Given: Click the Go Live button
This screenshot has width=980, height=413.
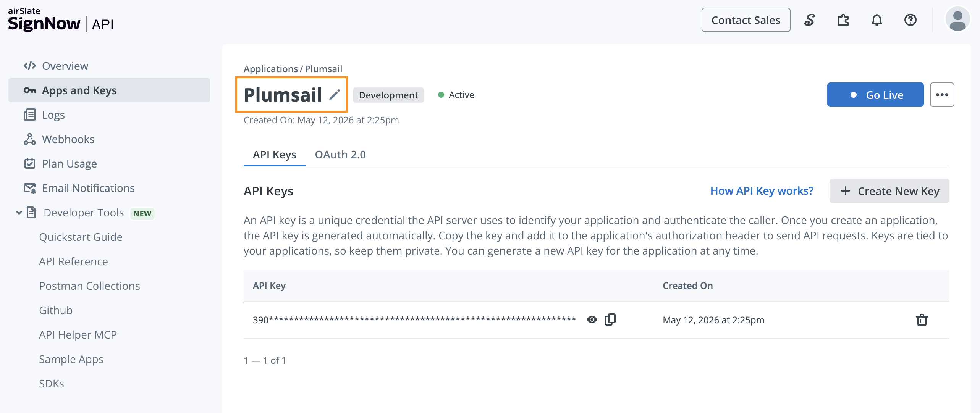Looking at the screenshot, I should coord(875,95).
